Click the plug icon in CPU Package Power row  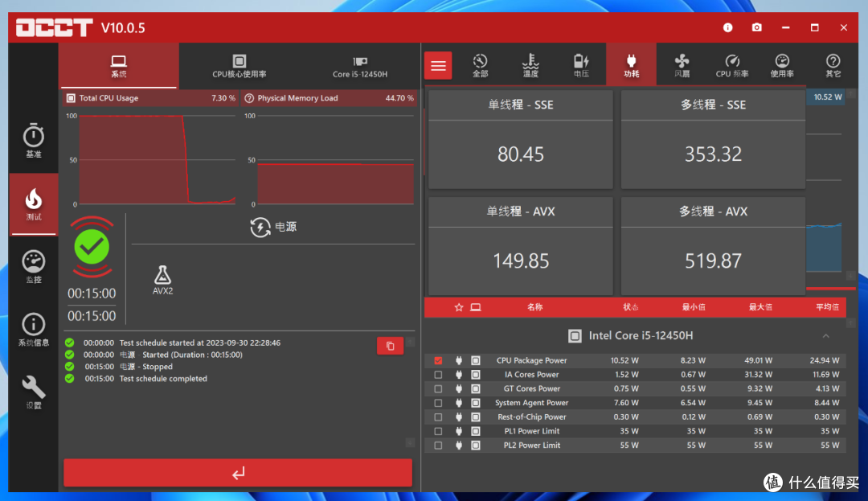tap(459, 360)
